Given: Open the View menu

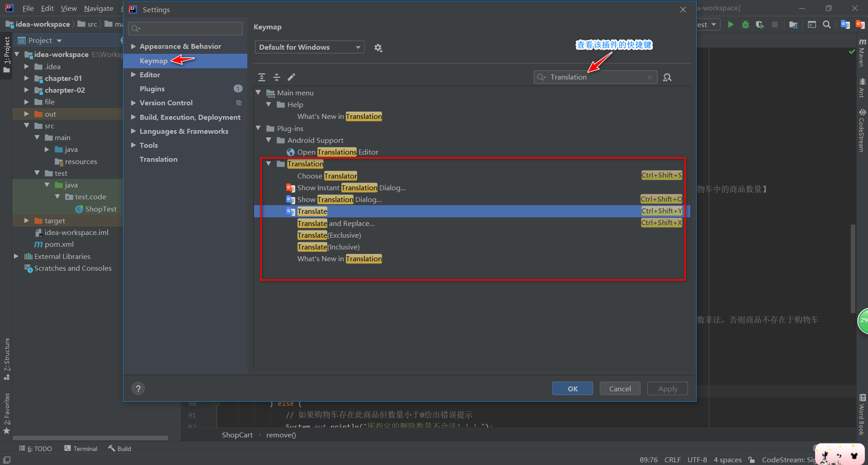Looking at the screenshot, I should click(69, 8).
